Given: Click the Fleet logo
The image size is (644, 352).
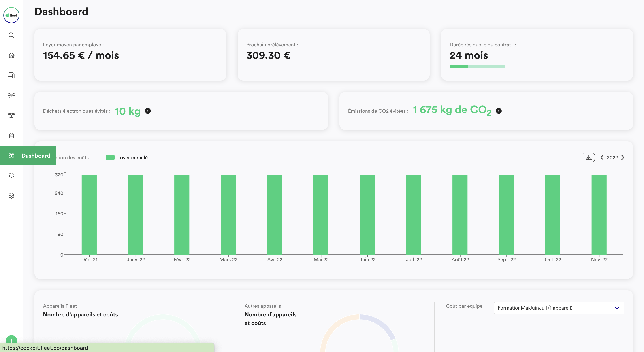Looking at the screenshot, I should pos(11,15).
